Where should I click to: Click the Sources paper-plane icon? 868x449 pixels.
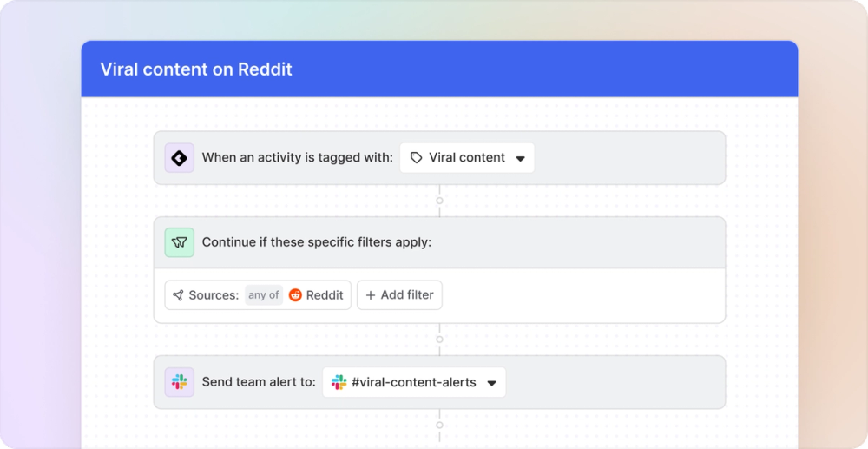178,295
